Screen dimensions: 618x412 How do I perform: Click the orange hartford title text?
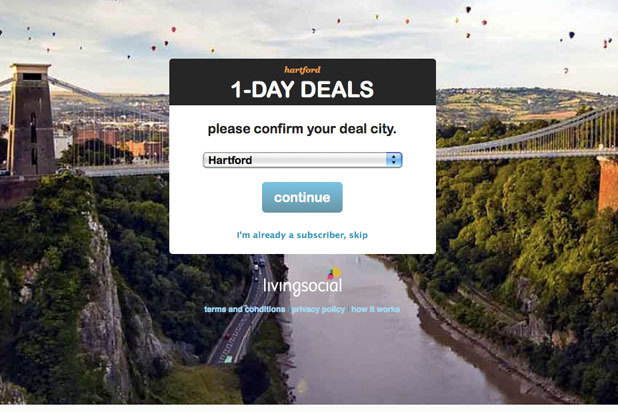click(302, 70)
